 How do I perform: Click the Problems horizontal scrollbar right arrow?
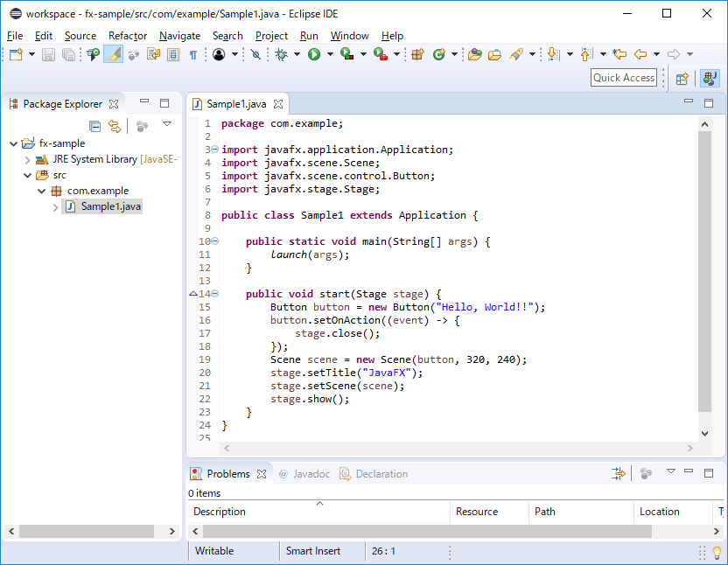717,531
